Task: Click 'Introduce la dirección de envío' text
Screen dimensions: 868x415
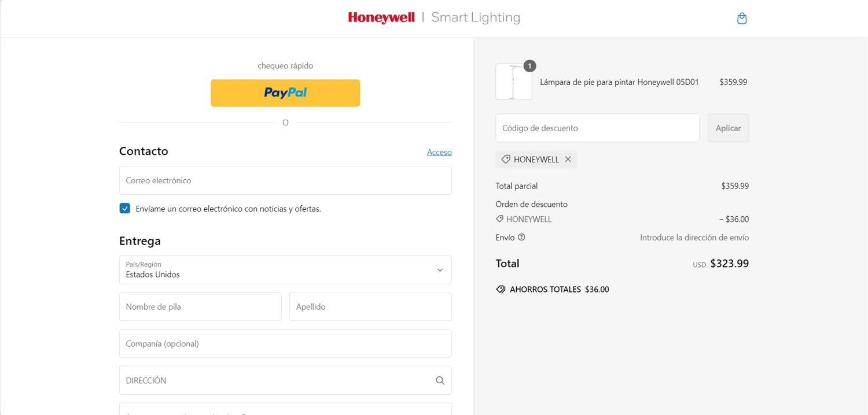Action: (694, 238)
